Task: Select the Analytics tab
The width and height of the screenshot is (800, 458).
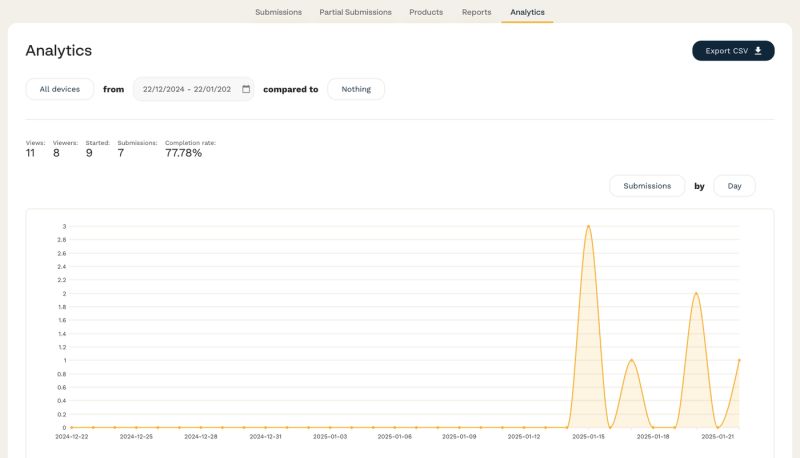Action: click(x=527, y=12)
